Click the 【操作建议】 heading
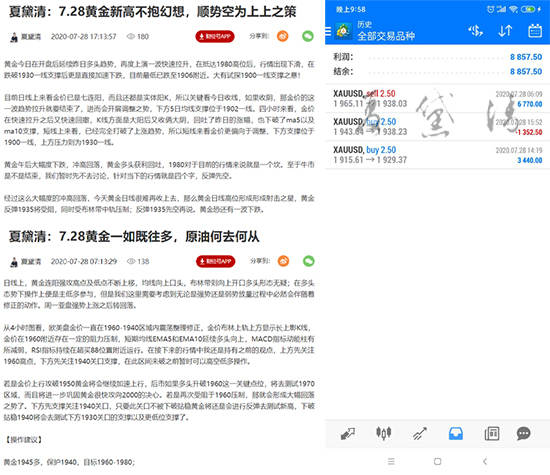This screenshot has width=550, height=475. pos(24,440)
